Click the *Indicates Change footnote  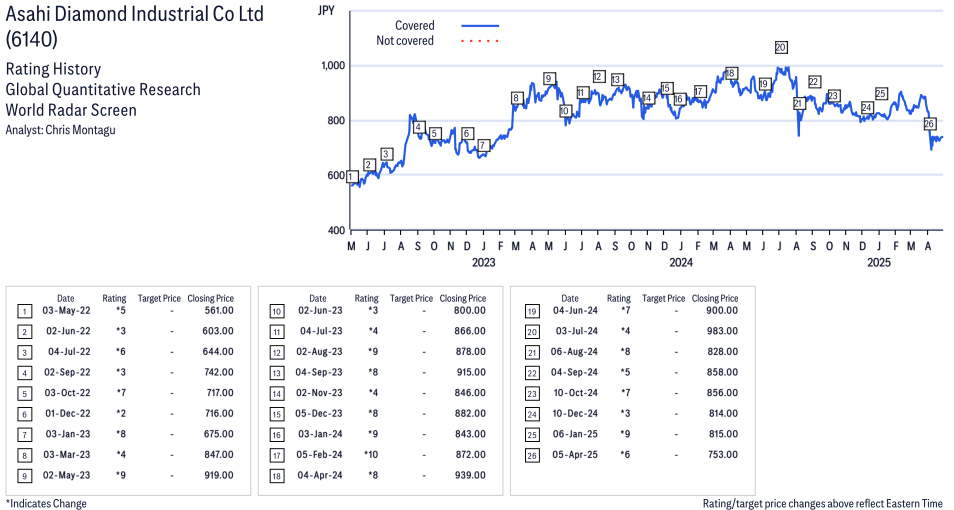pos(46,503)
